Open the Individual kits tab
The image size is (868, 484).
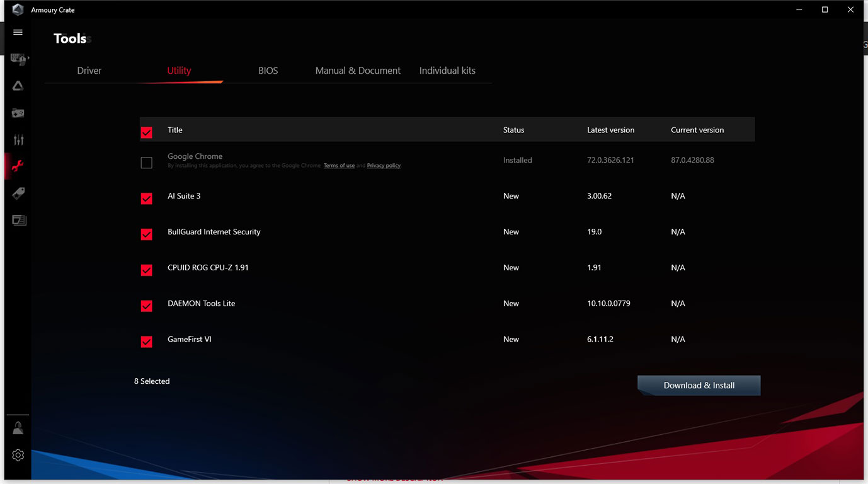(447, 71)
